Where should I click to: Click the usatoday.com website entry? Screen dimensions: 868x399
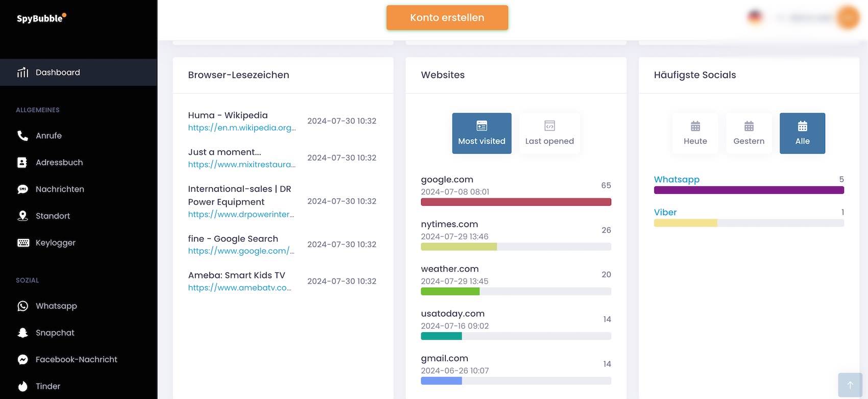click(x=453, y=314)
